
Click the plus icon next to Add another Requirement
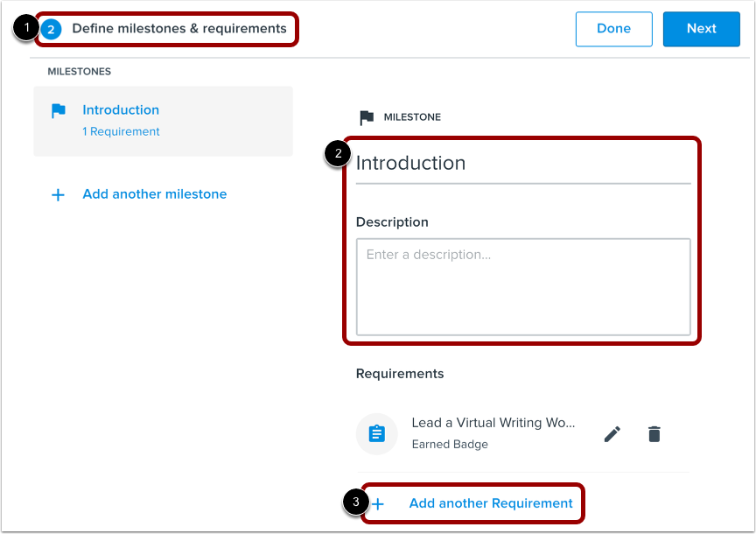377,503
